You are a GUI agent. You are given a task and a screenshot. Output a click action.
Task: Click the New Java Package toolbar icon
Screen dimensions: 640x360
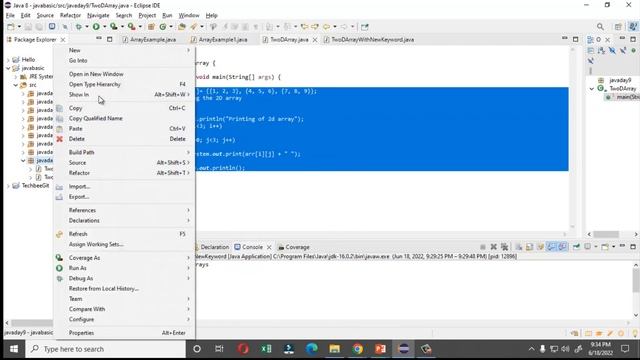151,27
